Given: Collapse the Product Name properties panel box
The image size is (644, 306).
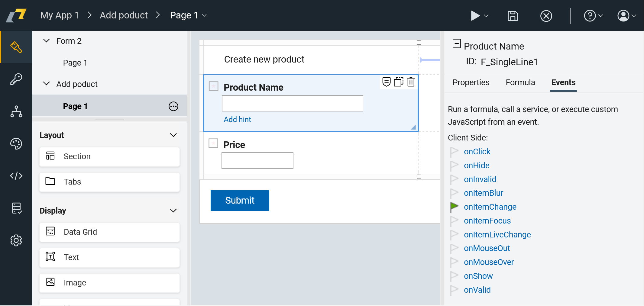Looking at the screenshot, I should (456, 44).
